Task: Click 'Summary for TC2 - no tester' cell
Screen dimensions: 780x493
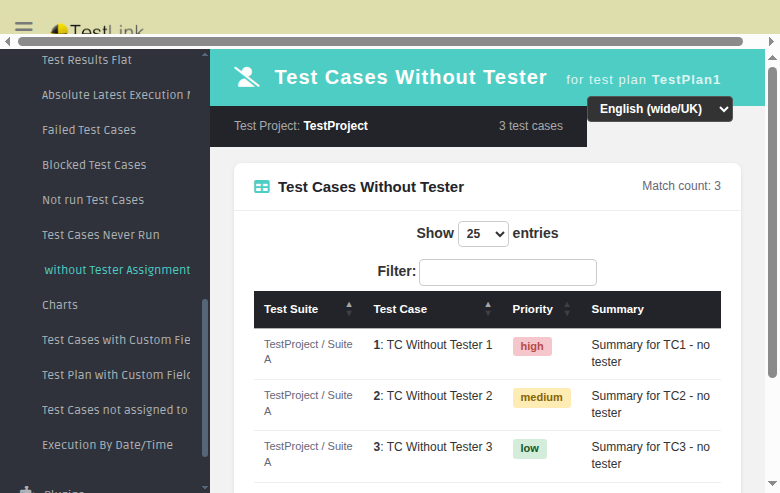Action: coord(651,404)
